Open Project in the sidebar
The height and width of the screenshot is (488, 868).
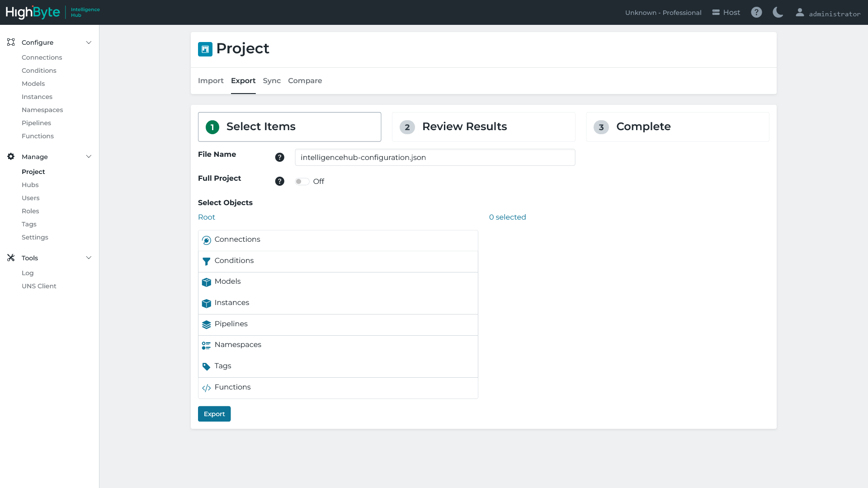click(x=33, y=172)
